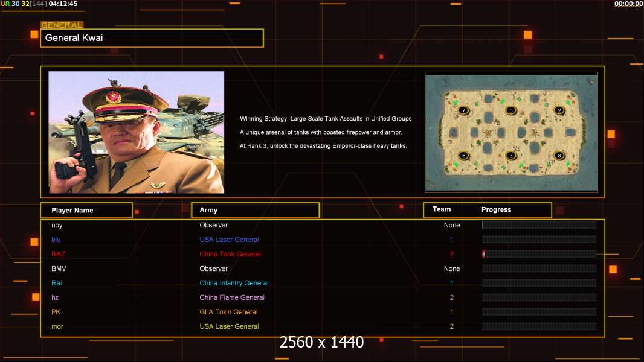Screen dimensions: 644x362
Task: Click RAZ's loading progress bar
Action: pyautogui.click(x=539, y=254)
